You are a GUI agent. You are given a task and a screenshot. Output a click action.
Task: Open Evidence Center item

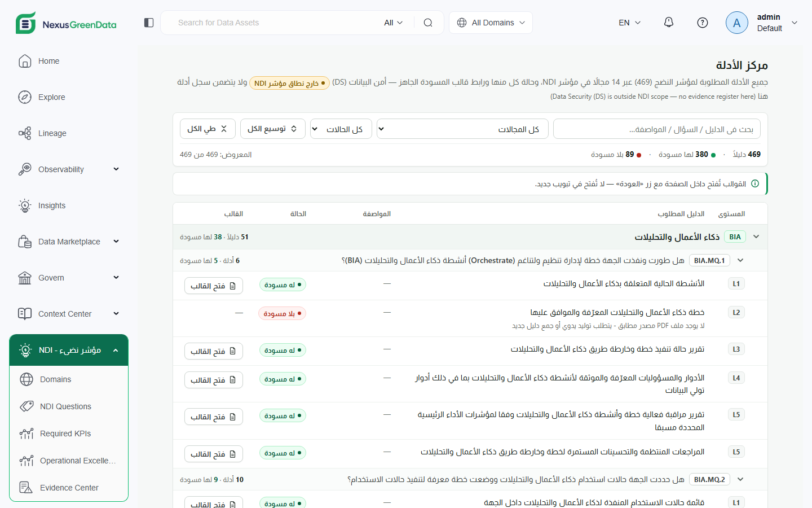[x=69, y=488]
